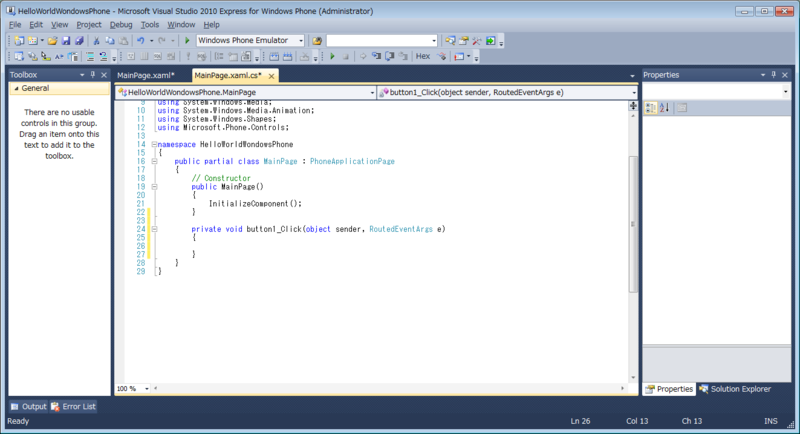
Task: Open the Tools menu
Action: pyautogui.click(x=149, y=24)
